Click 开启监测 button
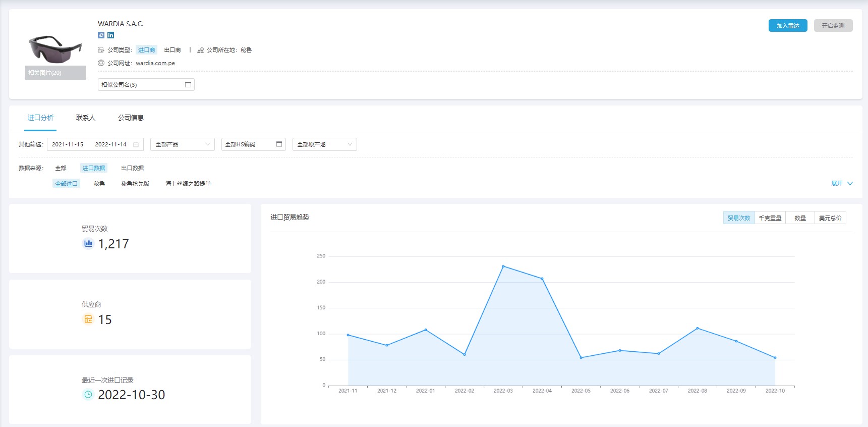868x427 pixels. (833, 26)
